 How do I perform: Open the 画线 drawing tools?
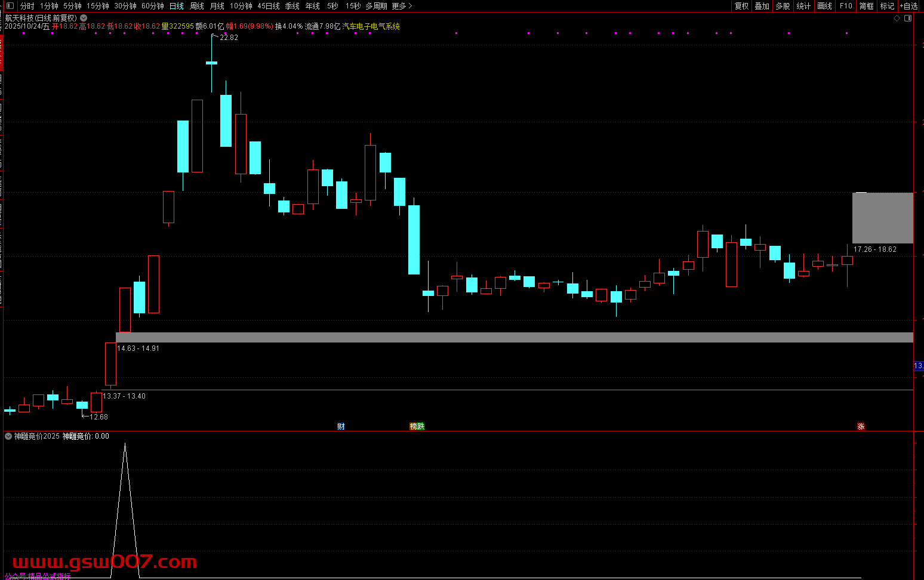pyautogui.click(x=824, y=6)
